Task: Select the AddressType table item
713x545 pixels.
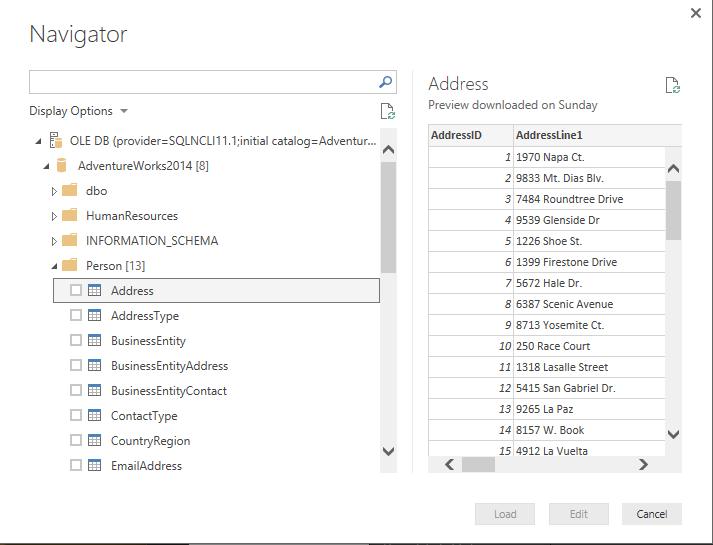Action: 145,315
